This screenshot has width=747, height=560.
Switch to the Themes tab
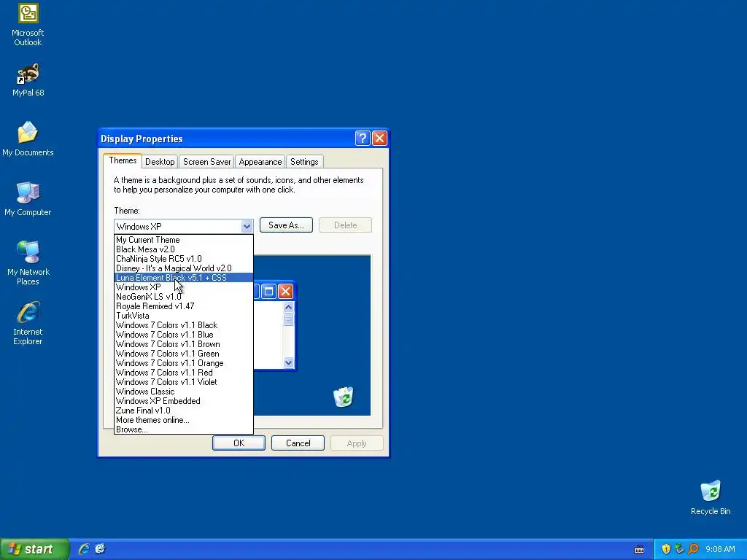[123, 160]
